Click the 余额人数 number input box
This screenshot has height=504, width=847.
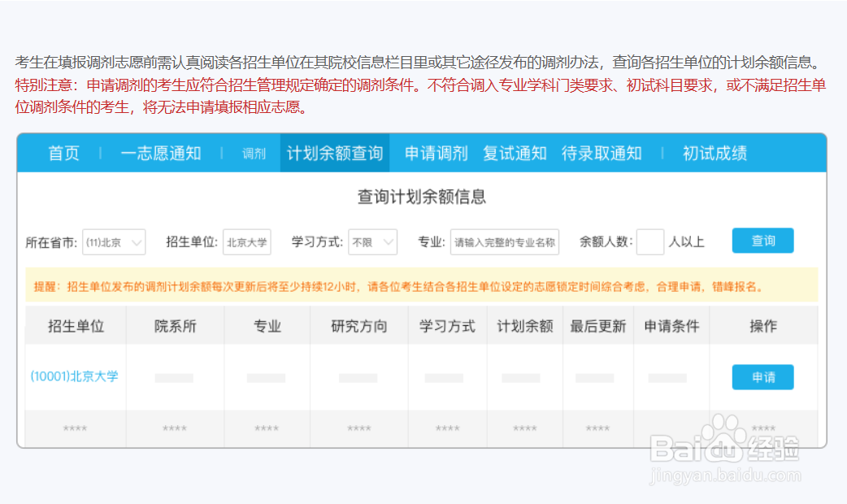[649, 241]
